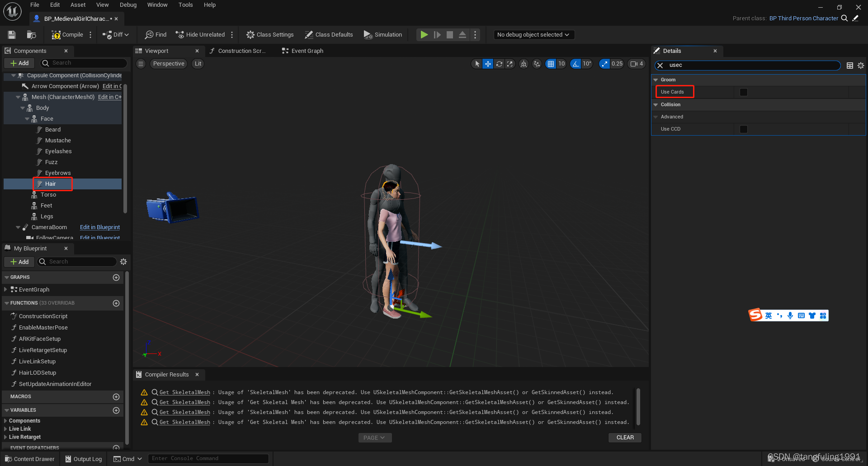The image size is (868, 466).
Task: Toggle world/local coordinate space icon
Action: pyautogui.click(x=524, y=64)
